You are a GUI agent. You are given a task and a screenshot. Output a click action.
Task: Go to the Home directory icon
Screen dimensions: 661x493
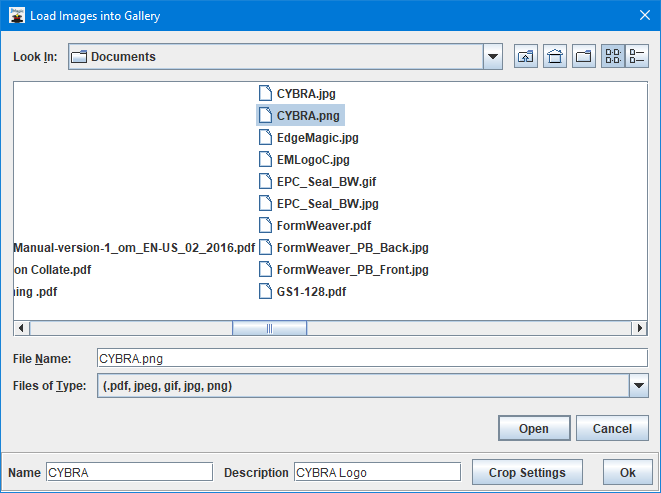pyautogui.click(x=555, y=57)
